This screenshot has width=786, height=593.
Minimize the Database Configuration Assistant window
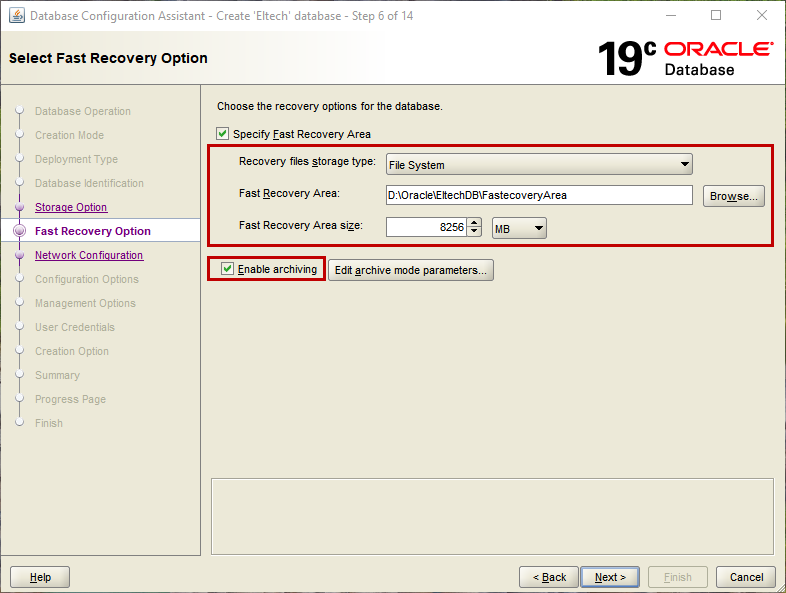pyautogui.click(x=670, y=16)
